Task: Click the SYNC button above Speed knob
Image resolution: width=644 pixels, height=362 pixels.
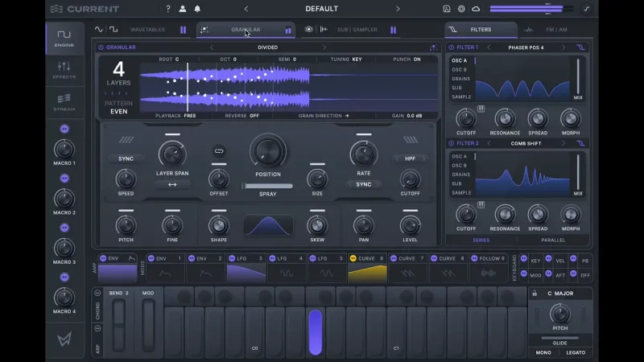Action: (126, 158)
